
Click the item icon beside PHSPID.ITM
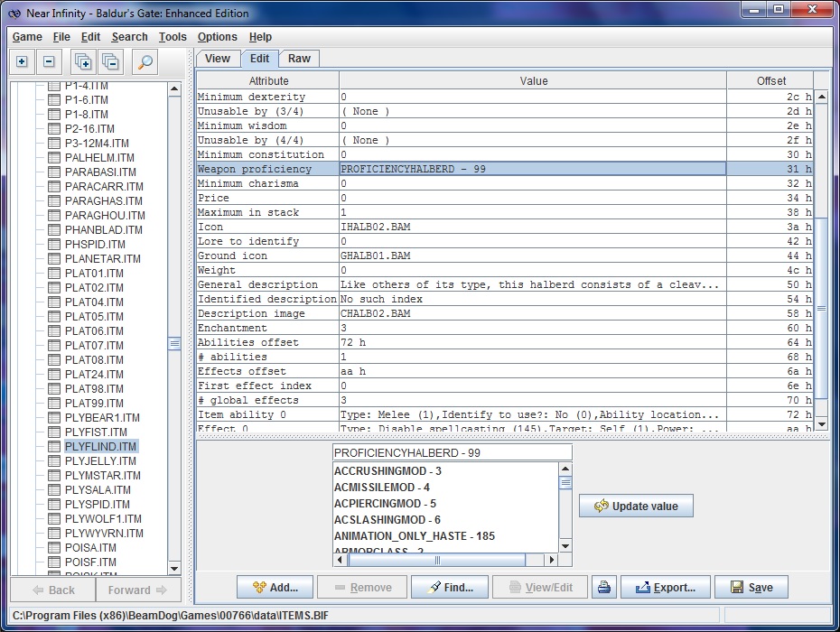coord(53,244)
